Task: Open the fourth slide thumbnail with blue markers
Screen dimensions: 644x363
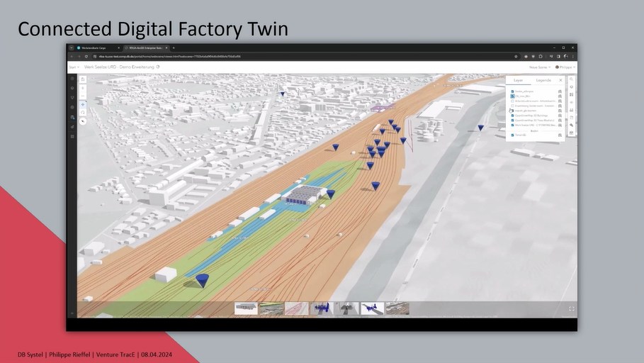Action: pyautogui.click(x=322, y=308)
